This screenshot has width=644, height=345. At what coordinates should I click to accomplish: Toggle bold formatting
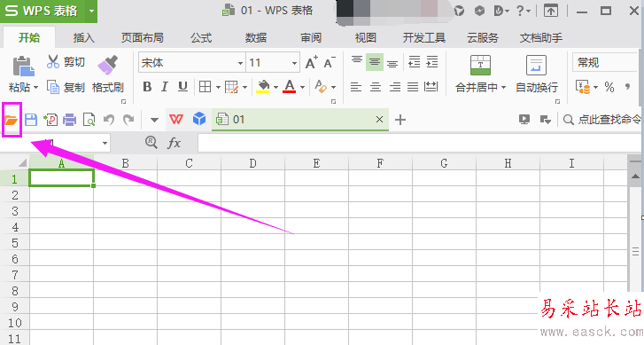(147, 87)
